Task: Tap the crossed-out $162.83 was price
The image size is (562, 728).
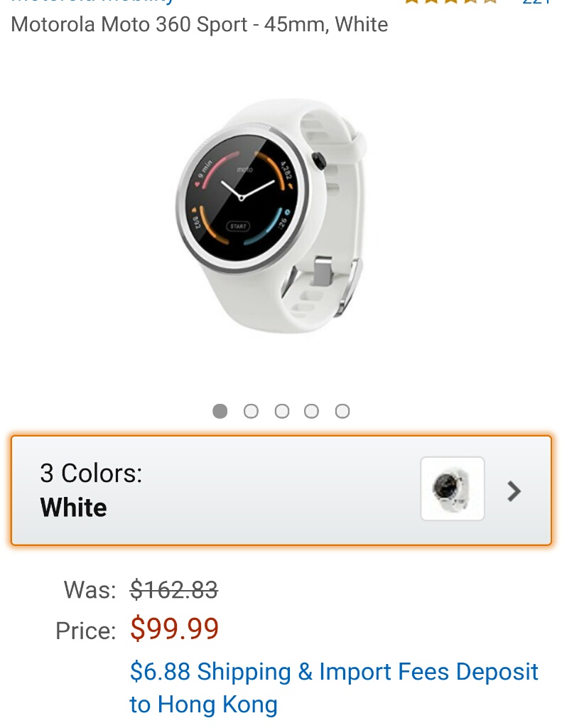Action: click(x=174, y=589)
